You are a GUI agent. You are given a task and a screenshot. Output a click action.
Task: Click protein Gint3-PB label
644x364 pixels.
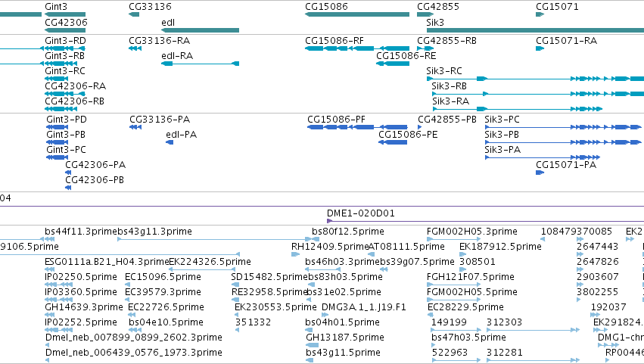click(66, 135)
